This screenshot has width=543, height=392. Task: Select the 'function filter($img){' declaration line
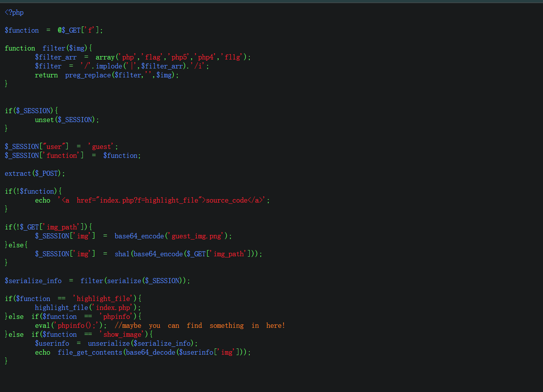click(49, 48)
